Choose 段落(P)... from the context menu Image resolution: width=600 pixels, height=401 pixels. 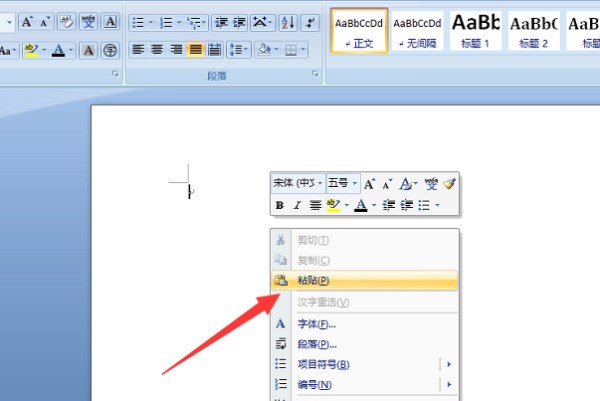[364, 344]
